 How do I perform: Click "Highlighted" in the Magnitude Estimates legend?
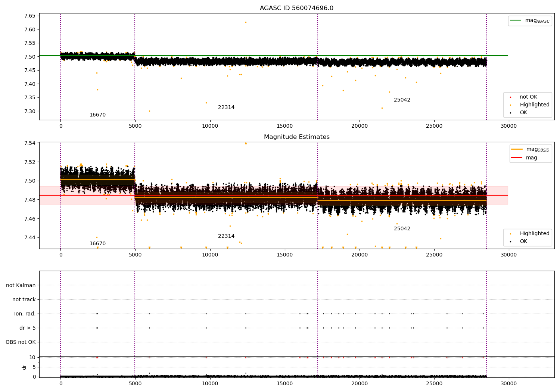click(535, 234)
